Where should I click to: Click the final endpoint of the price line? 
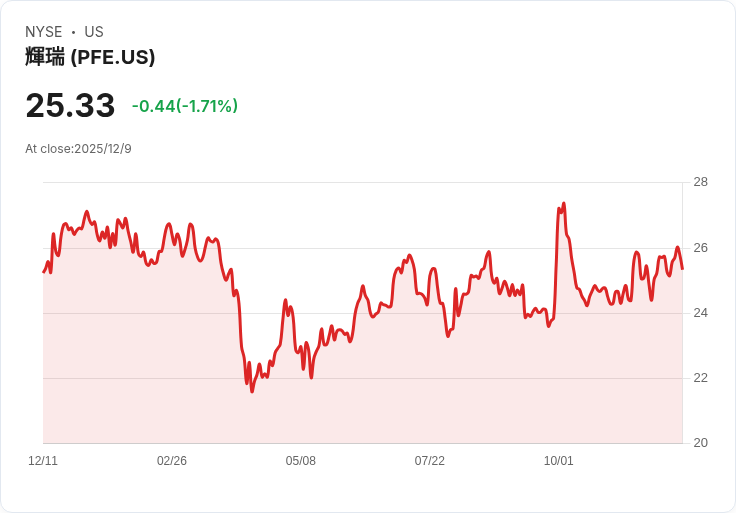pyautogui.click(x=682, y=268)
